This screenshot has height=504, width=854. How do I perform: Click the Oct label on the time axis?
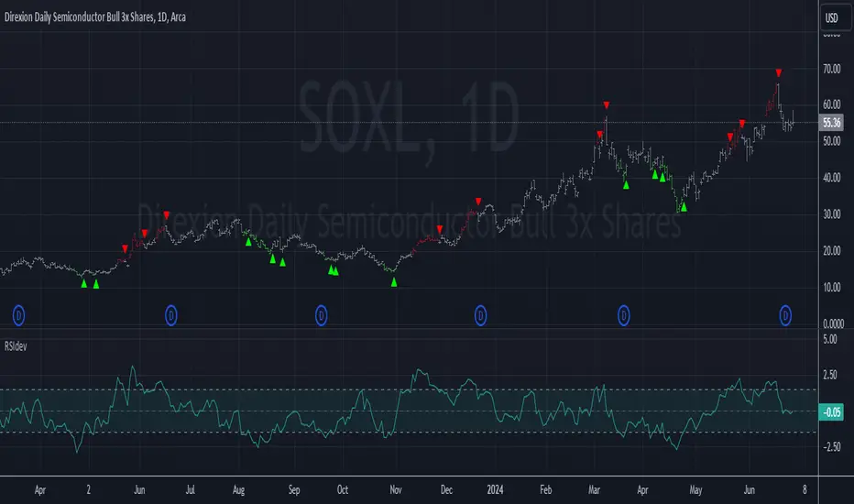tap(343, 490)
